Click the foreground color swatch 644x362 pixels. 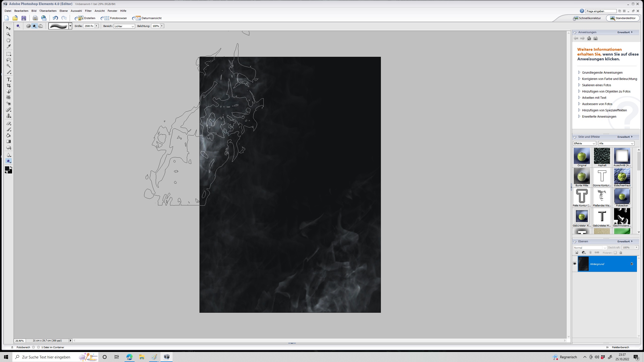(x=7, y=168)
